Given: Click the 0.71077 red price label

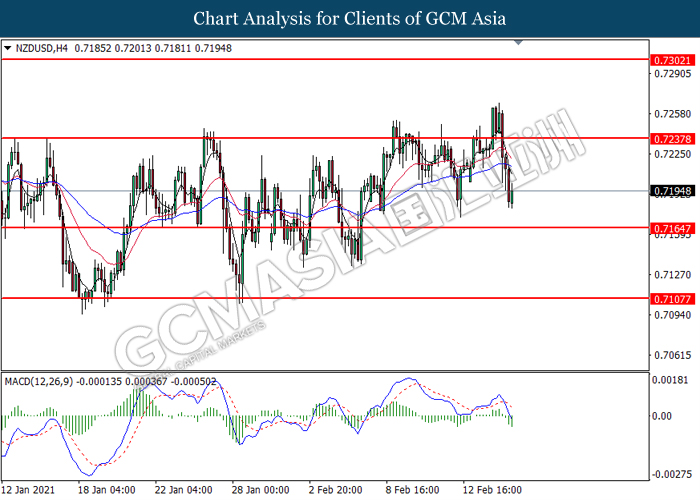Looking at the screenshot, I should click(x=673, y=299).
